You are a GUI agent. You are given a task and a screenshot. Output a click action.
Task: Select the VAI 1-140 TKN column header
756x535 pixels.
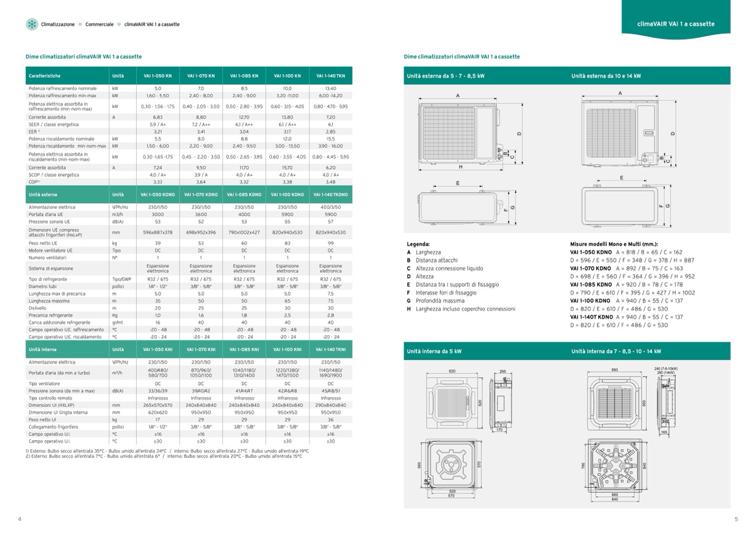(331, 76)
